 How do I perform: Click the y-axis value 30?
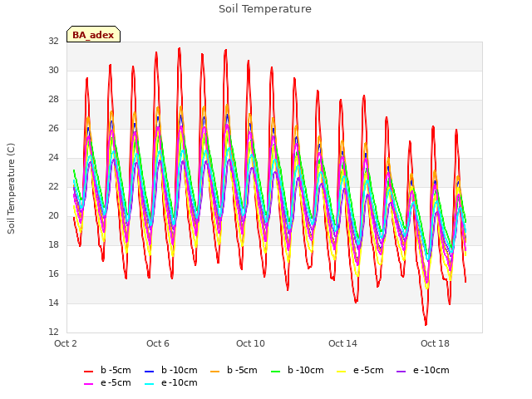(x=53, y=70)
